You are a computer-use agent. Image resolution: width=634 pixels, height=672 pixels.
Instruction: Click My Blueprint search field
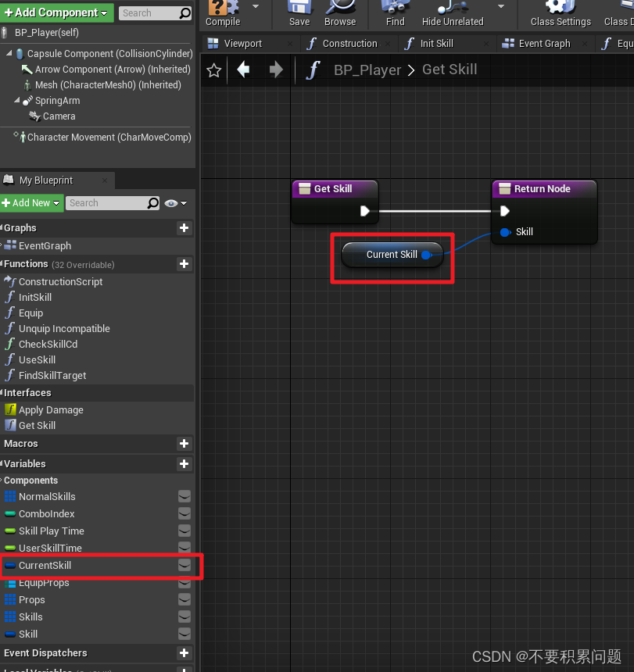coord(113,203)
